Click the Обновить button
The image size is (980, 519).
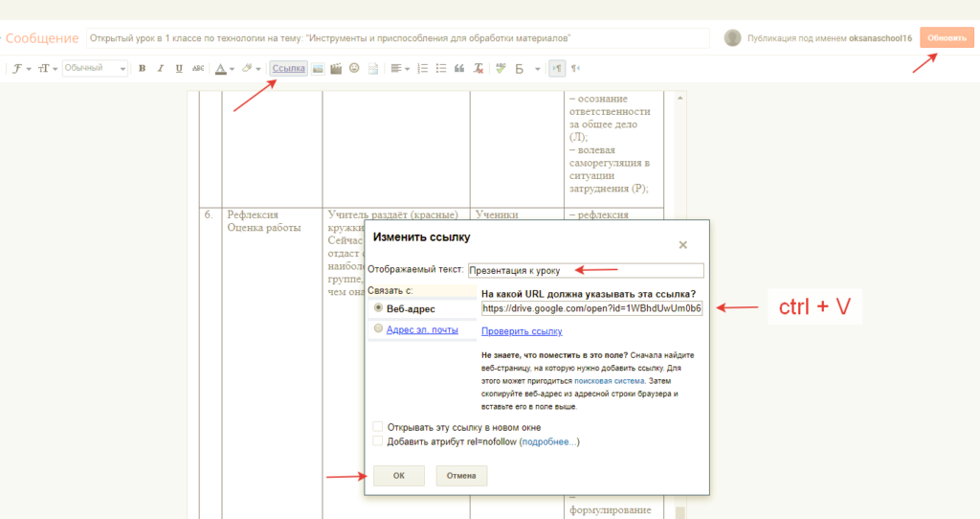(947, 38)
